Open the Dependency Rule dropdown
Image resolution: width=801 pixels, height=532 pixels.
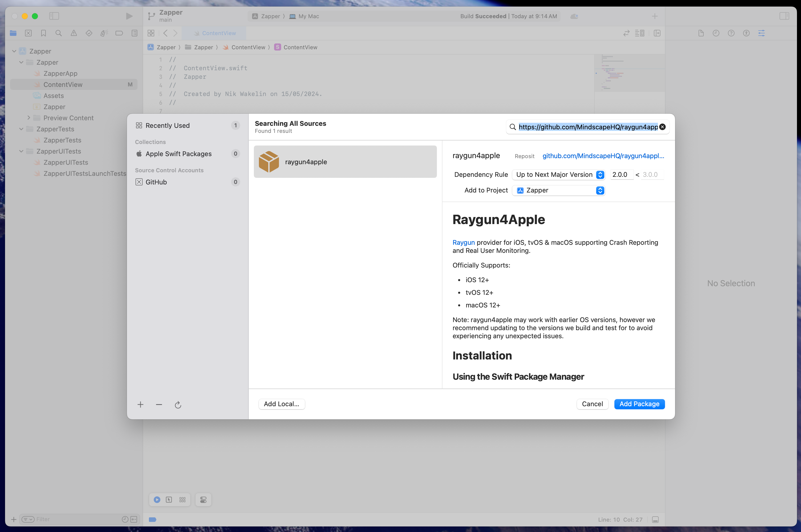[x=559, y=174]
